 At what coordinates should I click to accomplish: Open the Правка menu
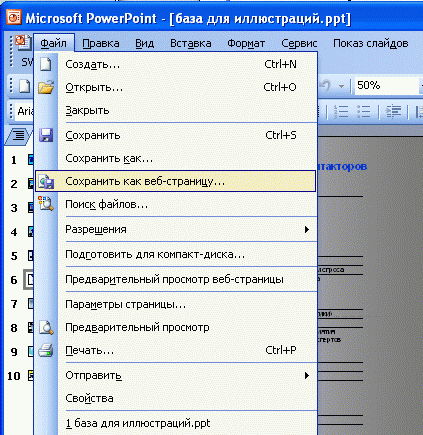click(x=101, y=43)
